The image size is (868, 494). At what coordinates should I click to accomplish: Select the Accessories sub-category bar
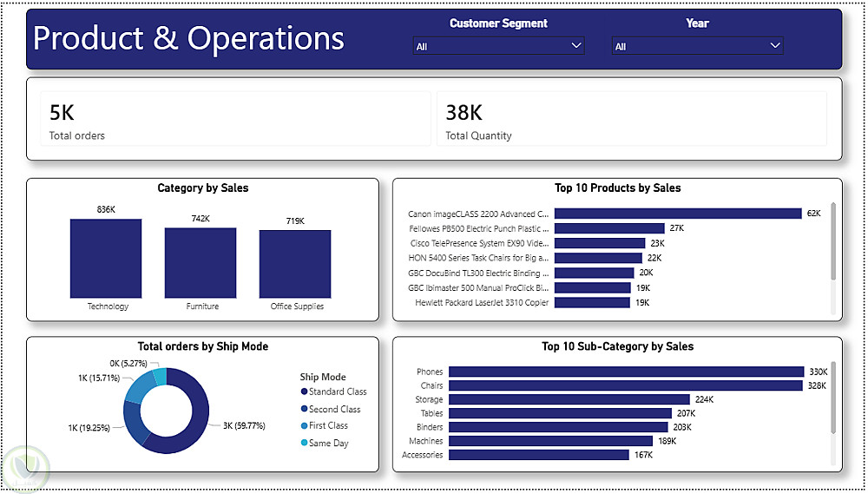(539, 455)
